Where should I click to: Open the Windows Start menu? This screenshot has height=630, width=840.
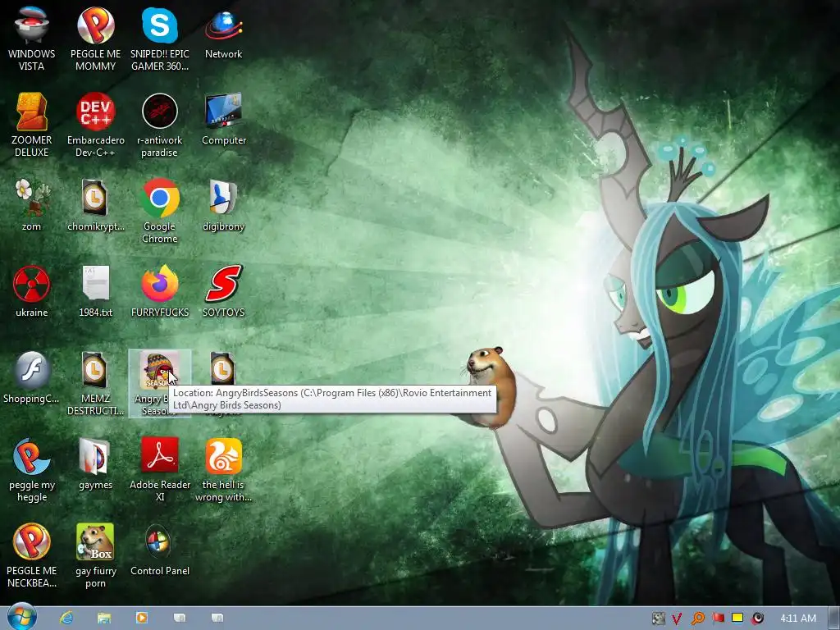(x=22, y=617)
